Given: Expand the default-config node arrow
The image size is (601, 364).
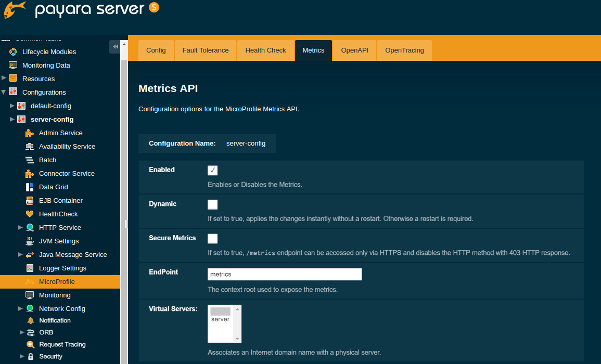Looking at the screenshot, I should click(x=12, y=106).
